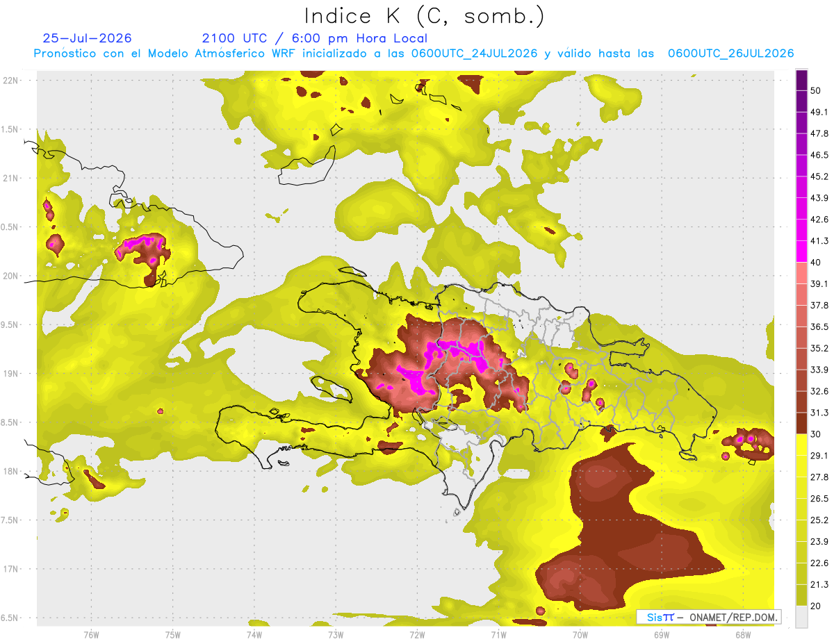Viewport: 834px width, 644px height.
Task: Click the legend value '29.1'
Action: point(819,456)
